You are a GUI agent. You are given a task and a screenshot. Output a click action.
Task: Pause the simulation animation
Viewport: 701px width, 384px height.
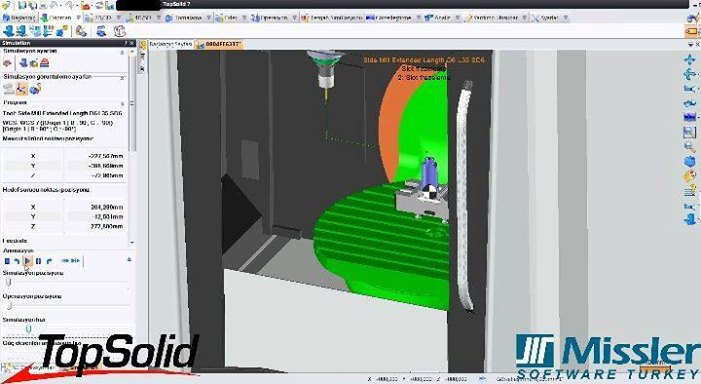(x=38, y=261)
